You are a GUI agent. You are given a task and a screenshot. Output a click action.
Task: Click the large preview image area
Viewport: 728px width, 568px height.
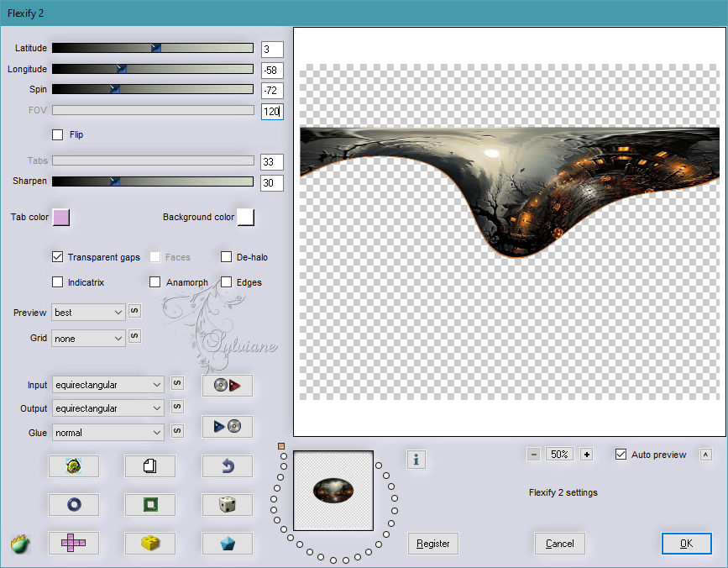click(510, 232)
